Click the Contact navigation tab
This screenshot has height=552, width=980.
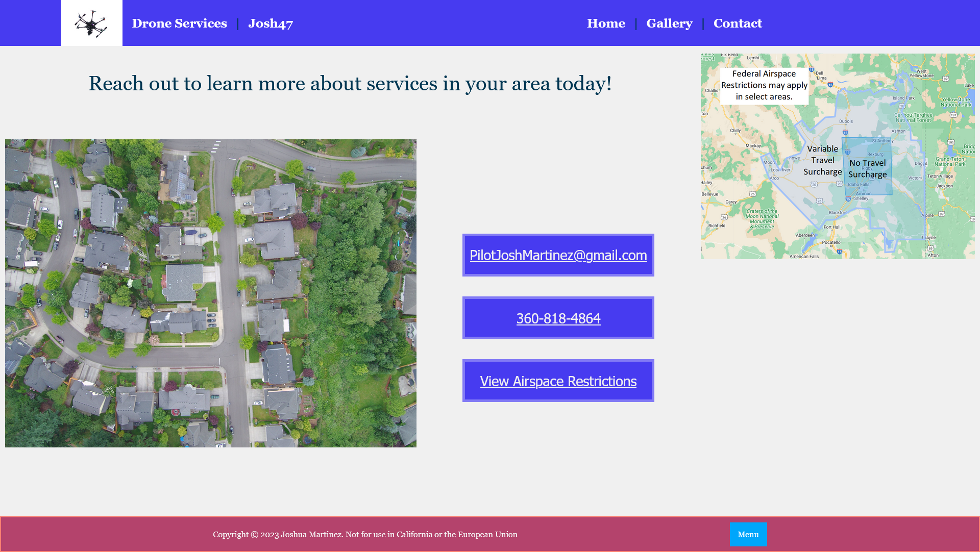(x=738, y=23)
